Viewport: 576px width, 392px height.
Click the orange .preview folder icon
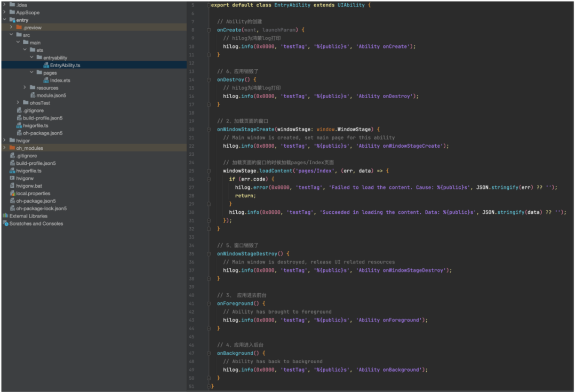(19, 27)
